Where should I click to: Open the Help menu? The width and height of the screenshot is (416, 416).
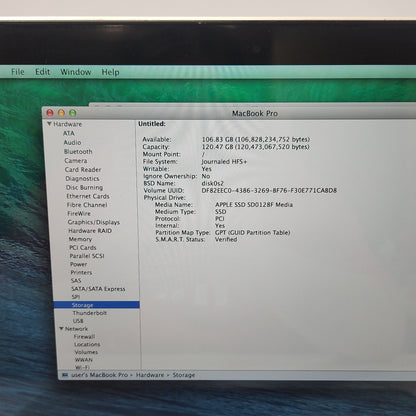pyautogui.click(x=110, y=72)
